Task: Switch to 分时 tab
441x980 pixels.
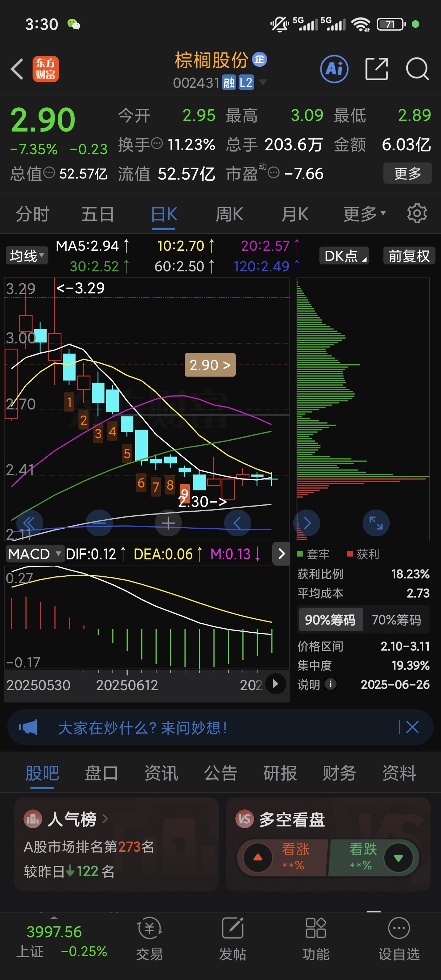Action: [x=33, y=214]
